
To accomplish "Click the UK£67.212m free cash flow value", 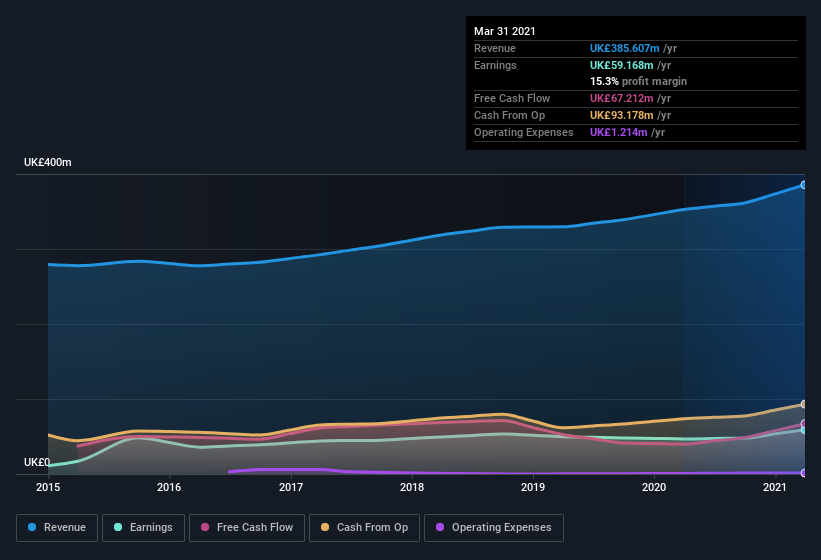I will click(x=622, y=98).
